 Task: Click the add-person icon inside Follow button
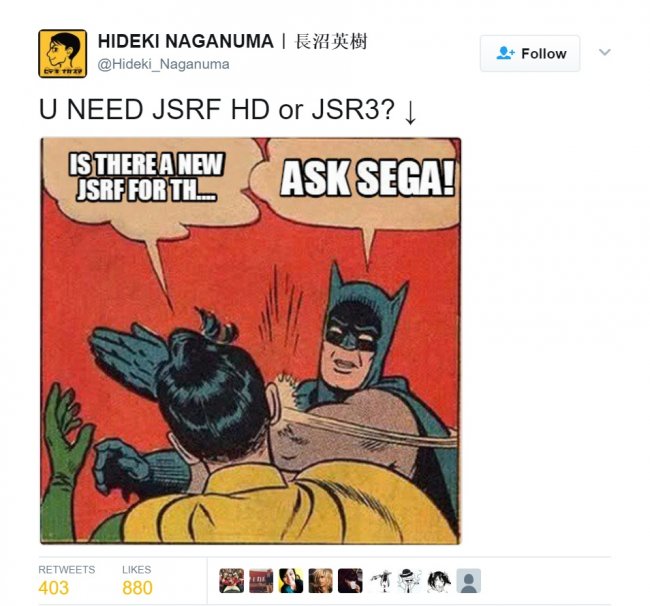(505, 53)
